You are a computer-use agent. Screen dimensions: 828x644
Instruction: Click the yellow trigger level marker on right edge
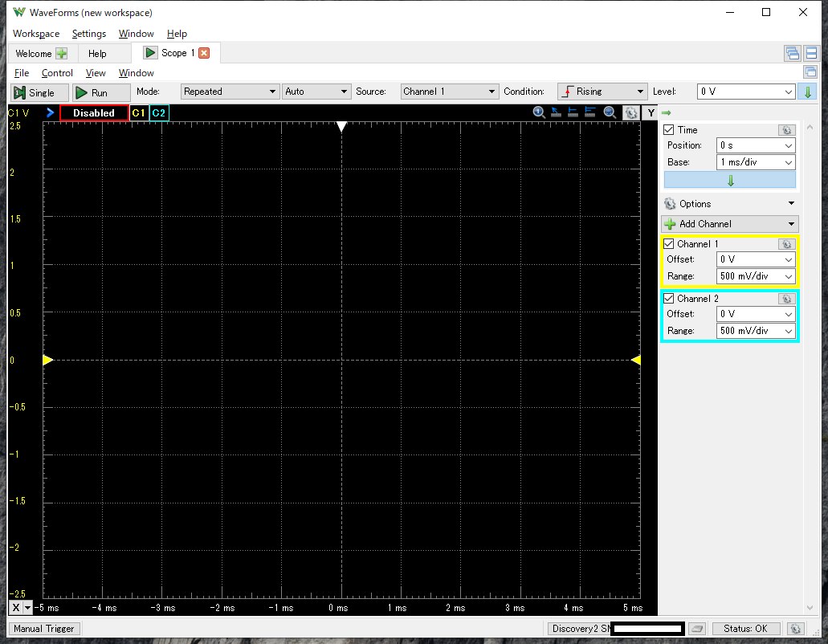click(636, 360)
